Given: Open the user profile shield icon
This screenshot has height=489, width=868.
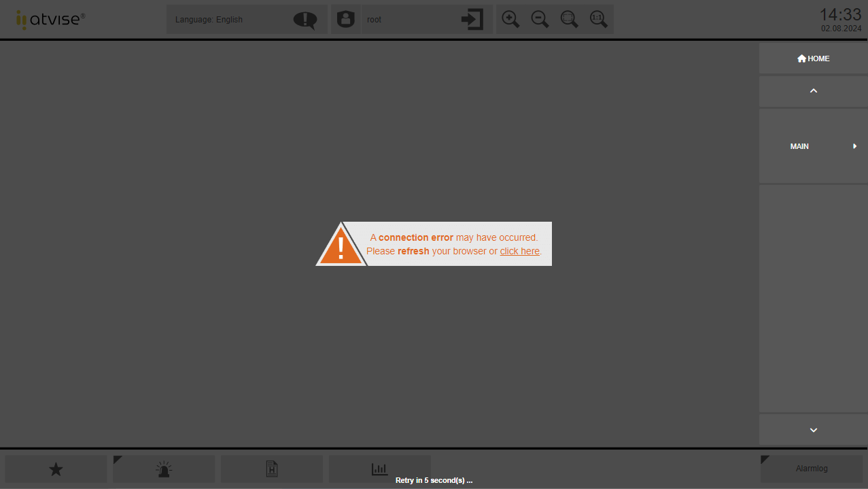Looking at the screenshot, I should click(x=346, y=19).
